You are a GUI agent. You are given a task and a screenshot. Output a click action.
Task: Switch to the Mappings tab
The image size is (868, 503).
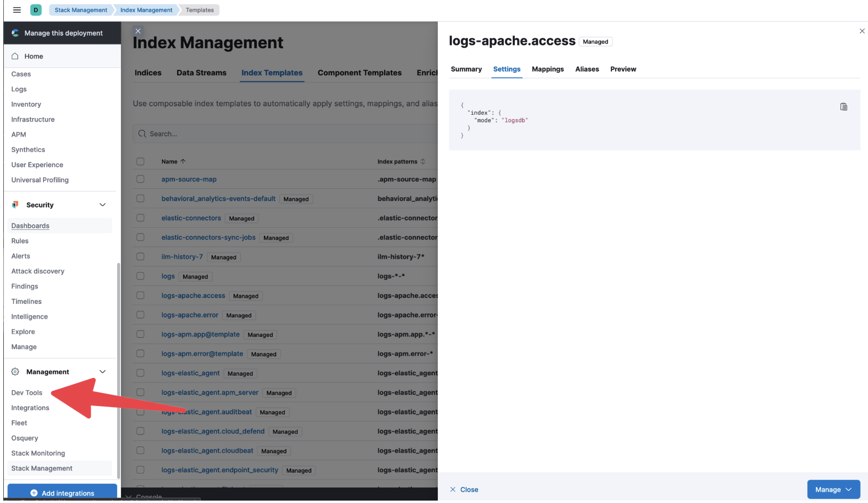pyautogui.click(x=548, y=69)
